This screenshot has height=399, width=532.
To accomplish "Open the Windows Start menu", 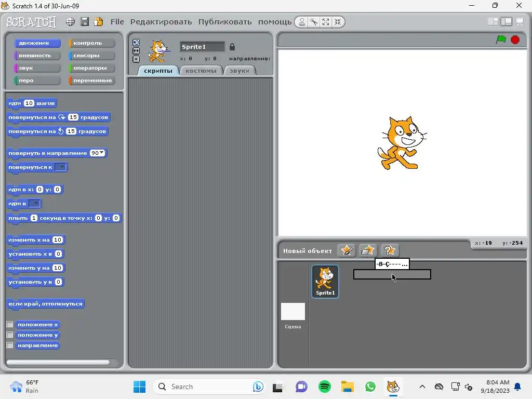I will pyautogui.click(x=139, y=387).
